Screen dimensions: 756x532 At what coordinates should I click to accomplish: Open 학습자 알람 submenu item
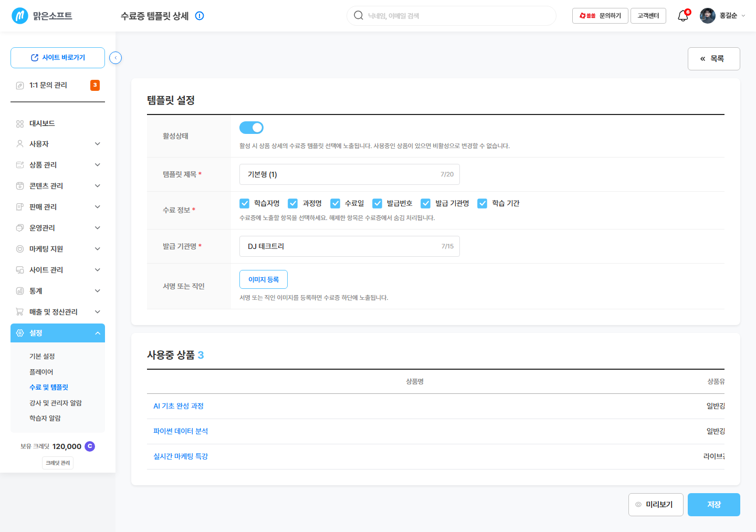tap(45, 418)
